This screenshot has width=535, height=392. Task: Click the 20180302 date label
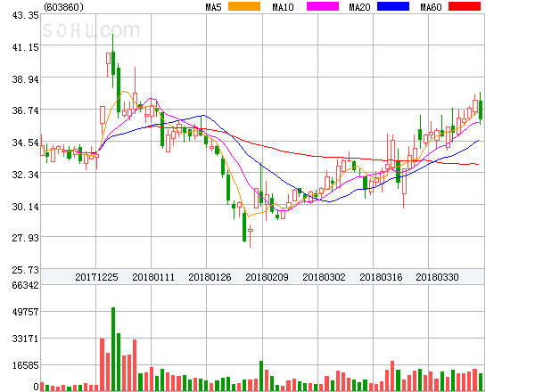324,277
